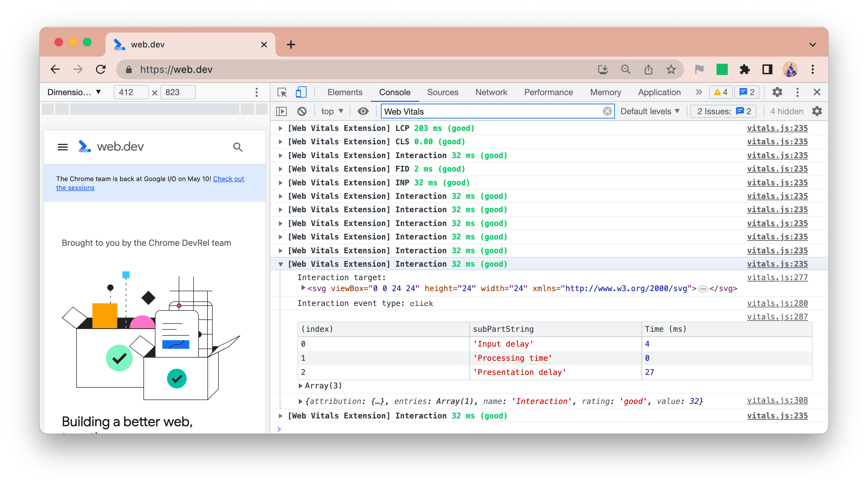Click the eye/visibility filter icon
Screen dimensions: 868x486
coord(363,111)
